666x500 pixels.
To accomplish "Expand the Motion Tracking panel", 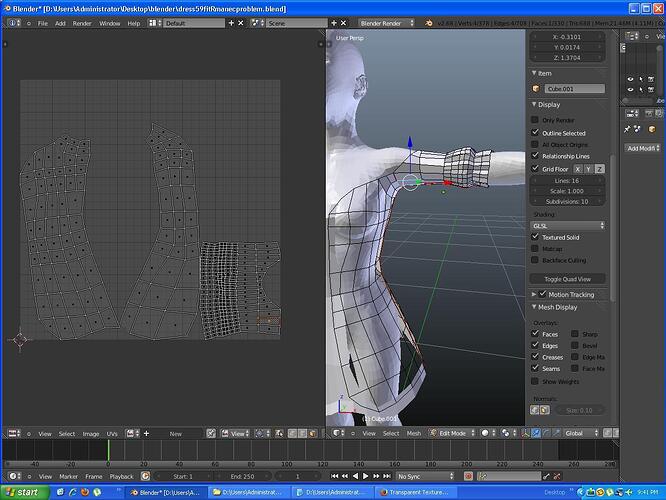I will click(x=534, y=294).
